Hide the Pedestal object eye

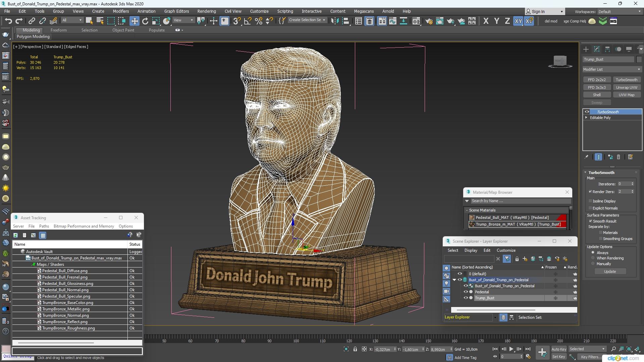(x=466, y=292)
